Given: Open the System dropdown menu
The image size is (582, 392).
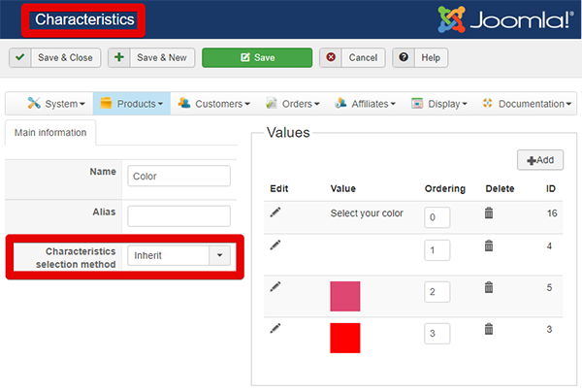Looking at the screenshot, I should (56, 104).
